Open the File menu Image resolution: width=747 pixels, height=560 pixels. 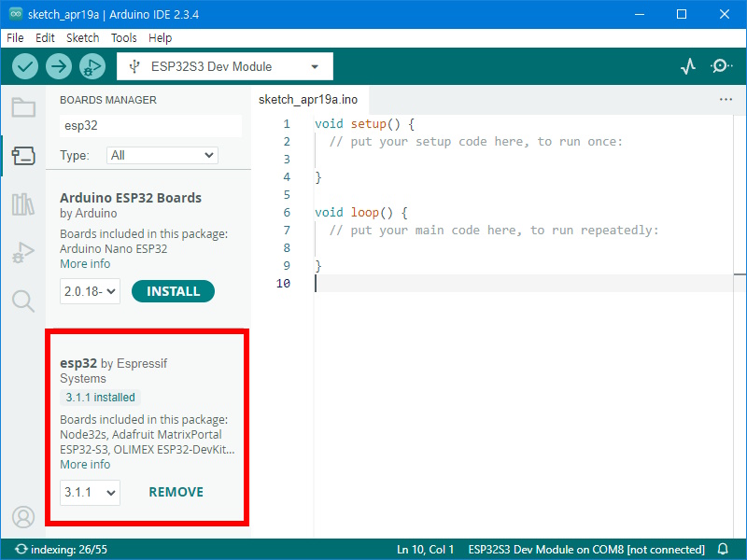15,38
